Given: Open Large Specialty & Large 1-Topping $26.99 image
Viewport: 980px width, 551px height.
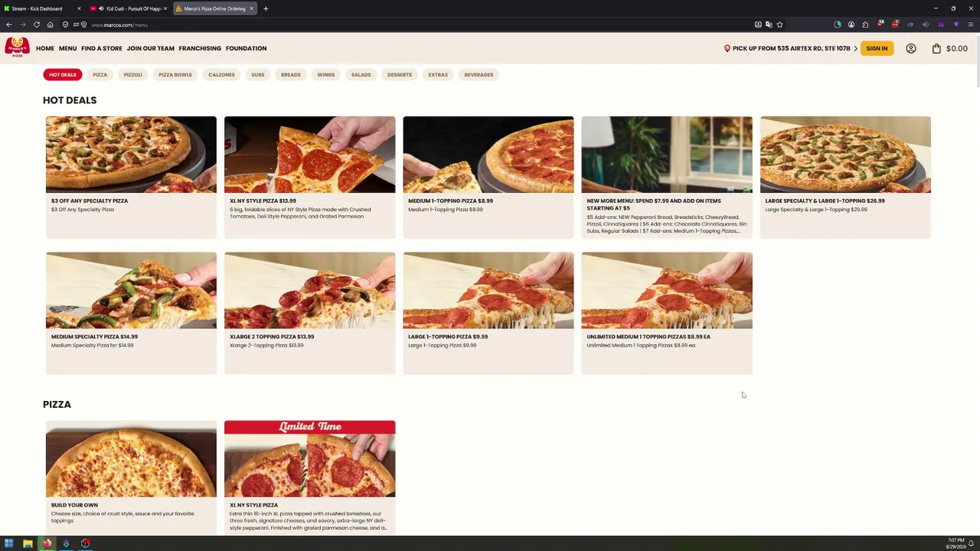Looking at the screenshot, I should (x=845, y=155).
